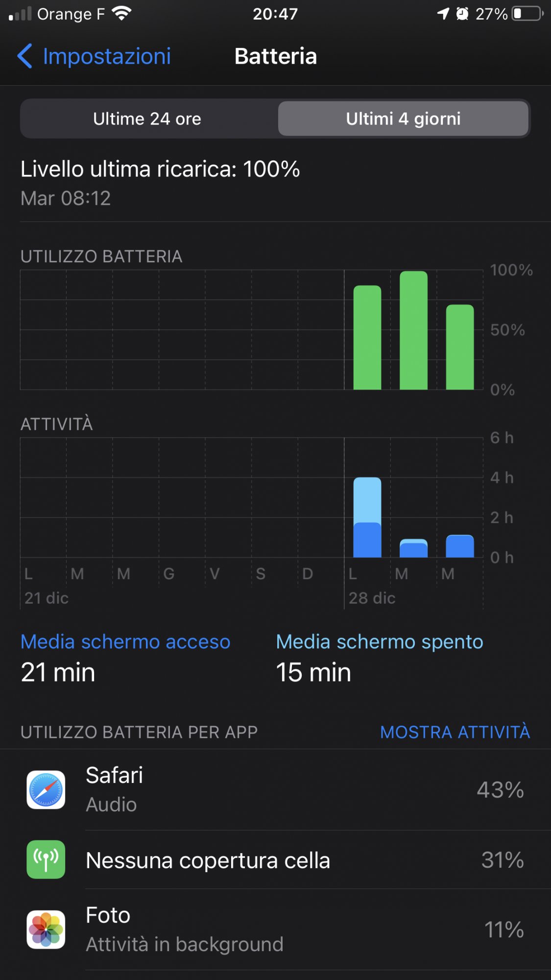This screenshot has height=980, width=551.
Task: Open Safari battery usage row
Action: point(275,789)
